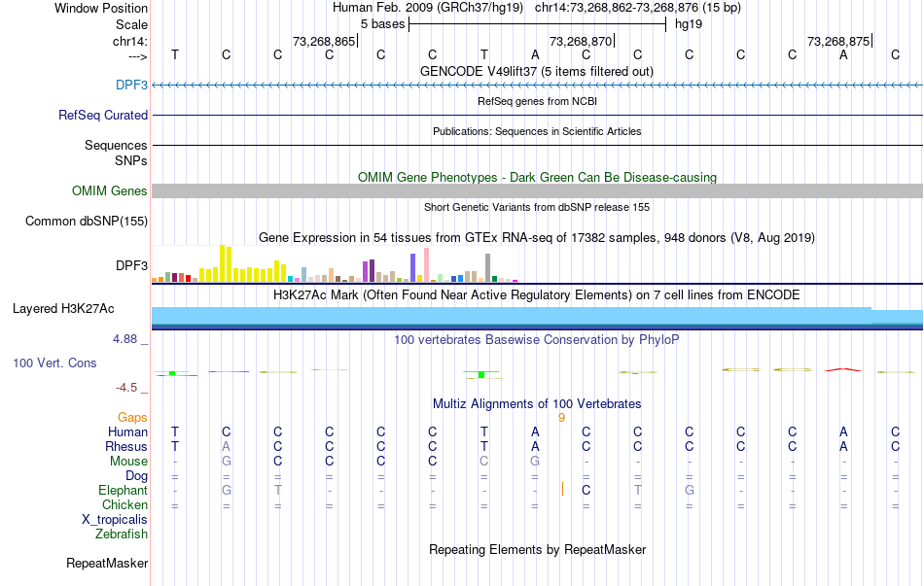Select the X_tropicalis row label
Image resolution: width=924 pixels, height=586 pixels.
[x=115, y=520]
